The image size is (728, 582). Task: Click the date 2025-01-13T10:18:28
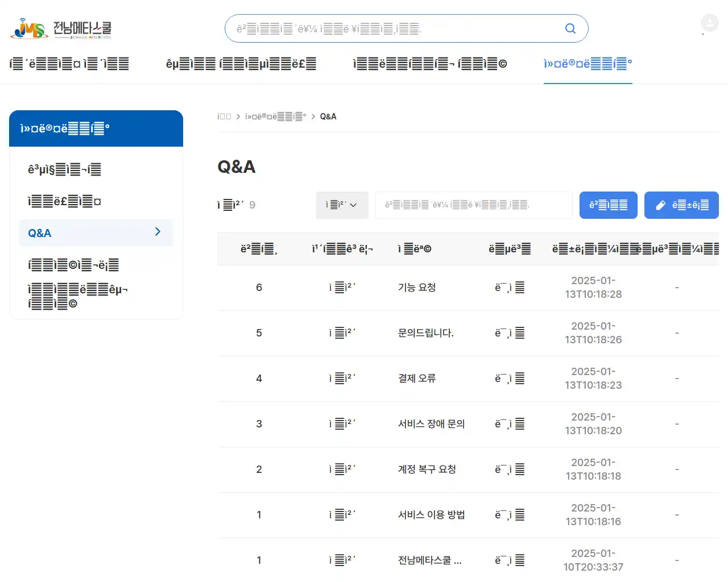point(593,288)
